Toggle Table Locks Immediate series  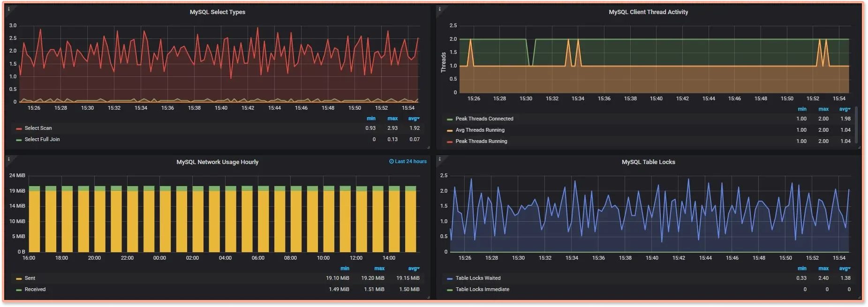click(x=483, y=289)
